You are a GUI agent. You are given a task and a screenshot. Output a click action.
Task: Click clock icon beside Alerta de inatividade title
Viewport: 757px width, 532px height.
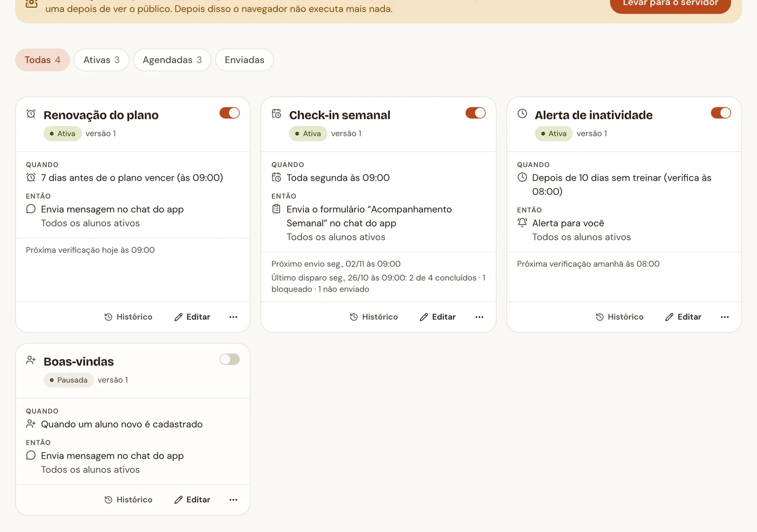(x=522, y=113)
